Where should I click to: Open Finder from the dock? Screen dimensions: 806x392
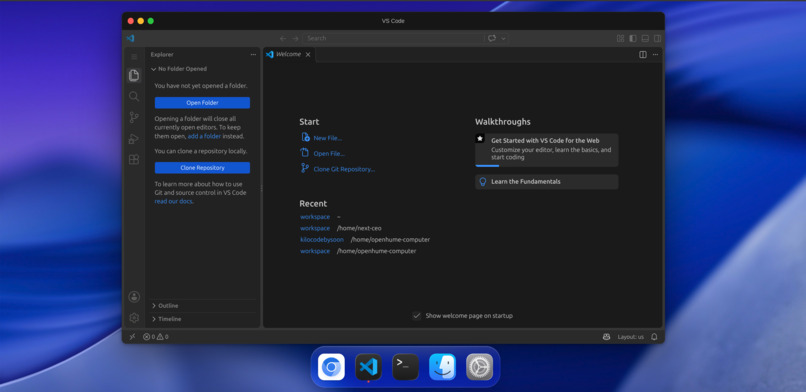point(443,367)
